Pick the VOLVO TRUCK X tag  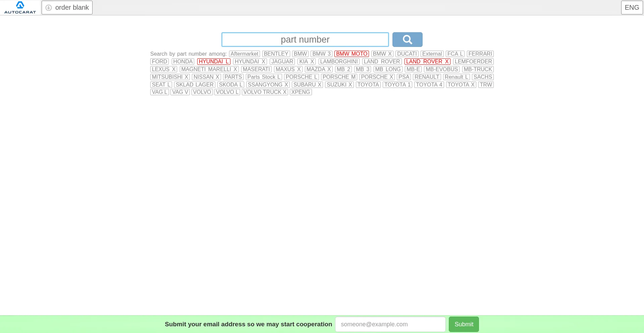(x=265, y=92)
